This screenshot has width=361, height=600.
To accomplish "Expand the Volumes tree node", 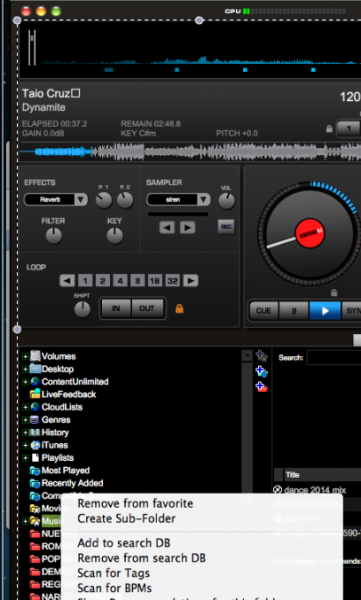I will click(25, 357).
